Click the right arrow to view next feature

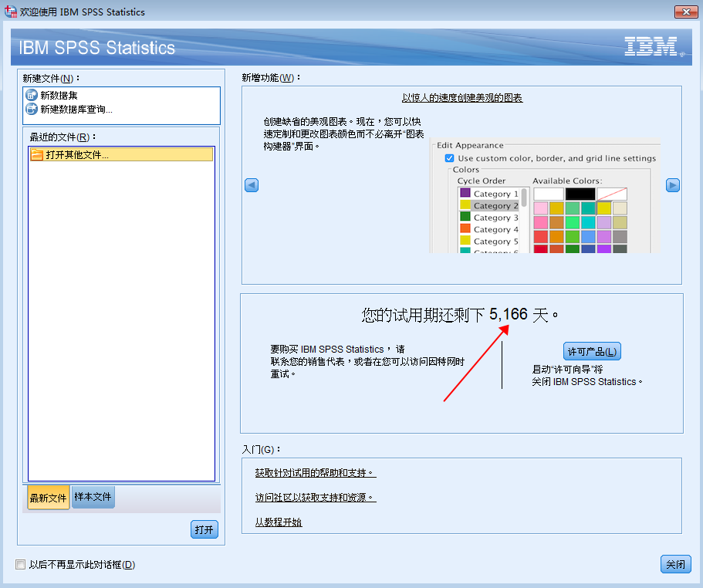click(x=674, y=185)
